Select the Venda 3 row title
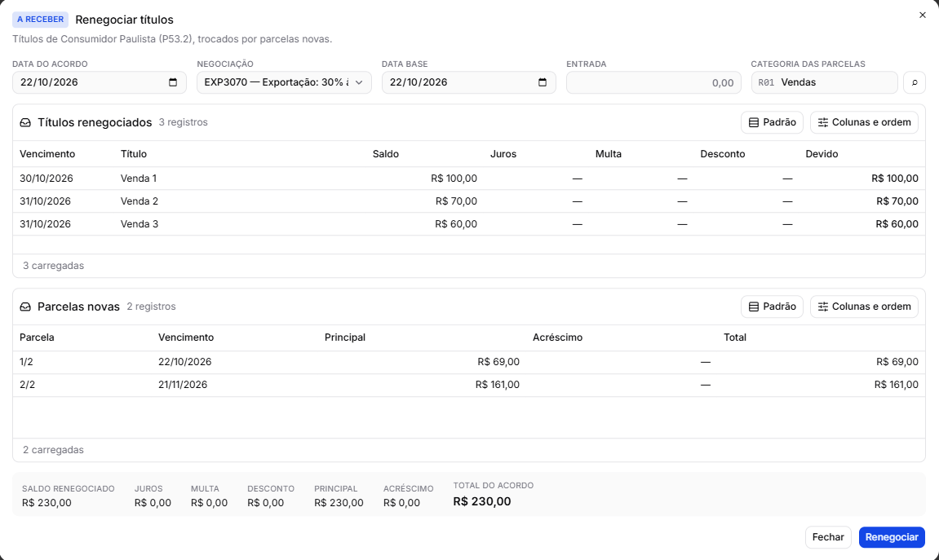The width and height of the screenshot is (939, 560). (140, 224)
